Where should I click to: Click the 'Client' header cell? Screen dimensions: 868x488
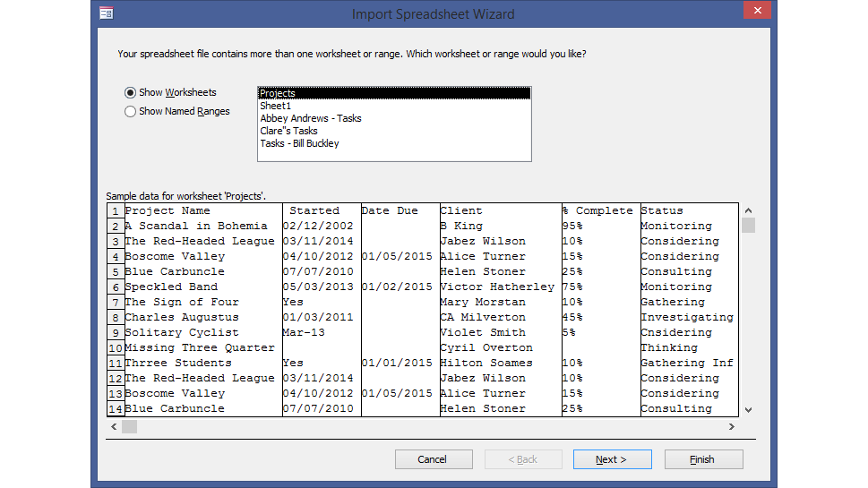501,210
